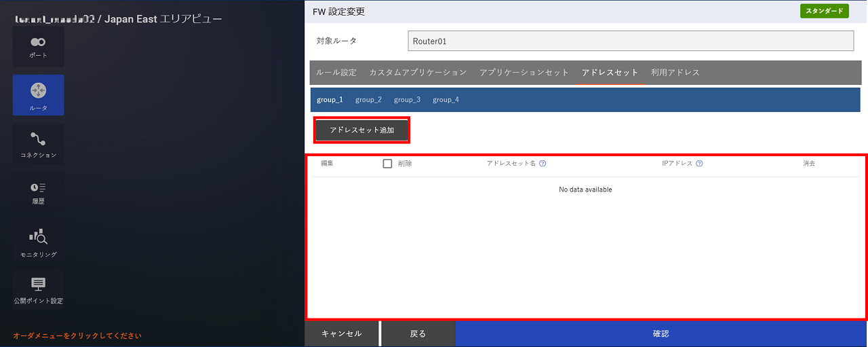This screenshot has width=868, height=347.
Task: Click help icon next to IPアドレス
Action: pyautogui.click(x=699, y=164)
